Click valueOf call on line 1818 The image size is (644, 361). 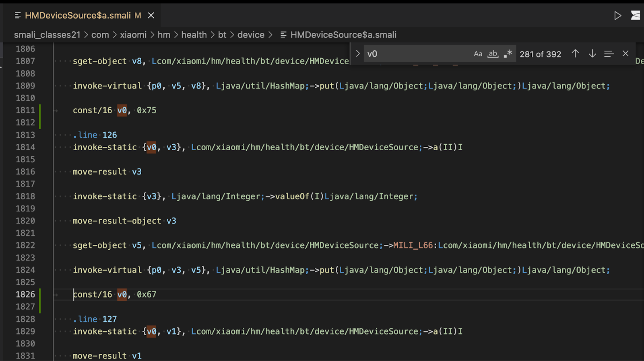tap(292, 197)
